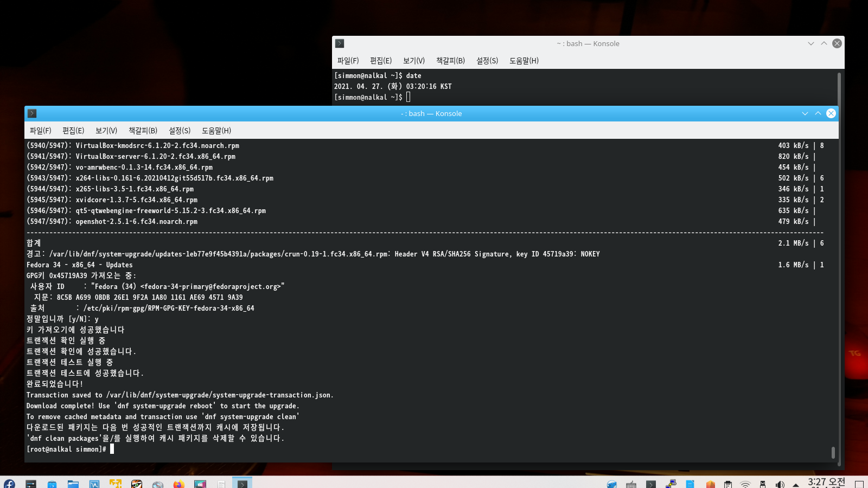Screen dimensions: 868x488
Task: Click the Konsole window icon in front title bar
Action: (32, 113)
